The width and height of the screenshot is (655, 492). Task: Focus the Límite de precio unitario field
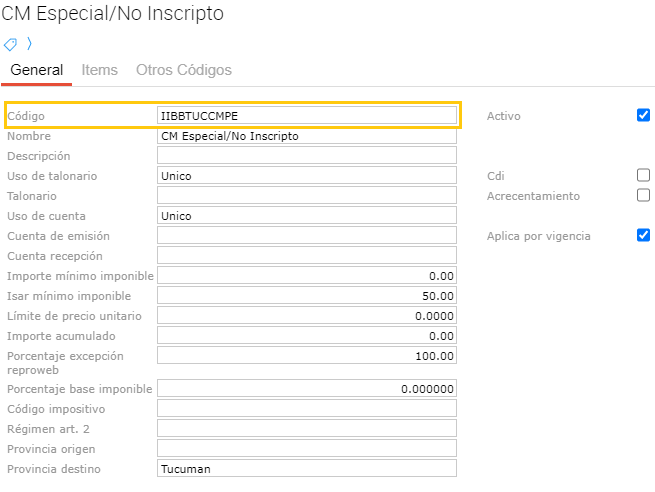point(307,316)
